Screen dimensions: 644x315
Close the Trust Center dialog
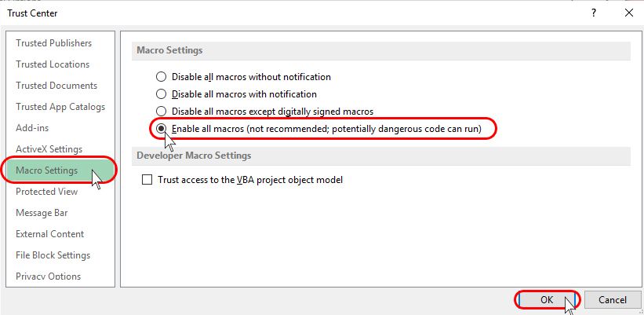[x=628, y=13]
